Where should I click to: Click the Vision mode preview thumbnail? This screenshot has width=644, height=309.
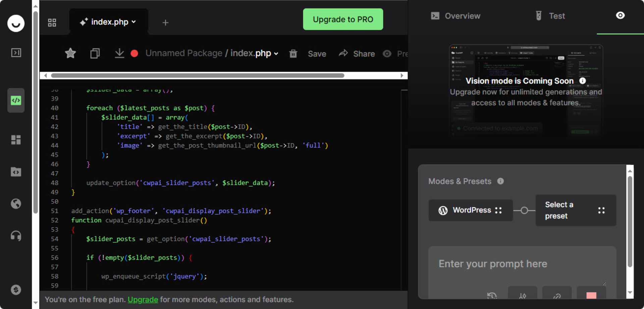pos(526,91)
